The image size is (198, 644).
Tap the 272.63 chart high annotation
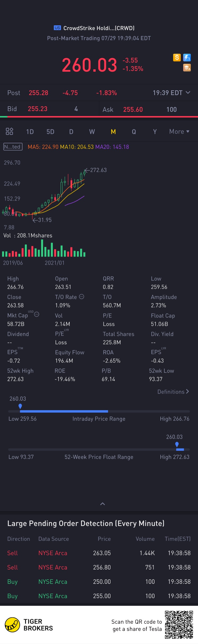coord(96,170)
